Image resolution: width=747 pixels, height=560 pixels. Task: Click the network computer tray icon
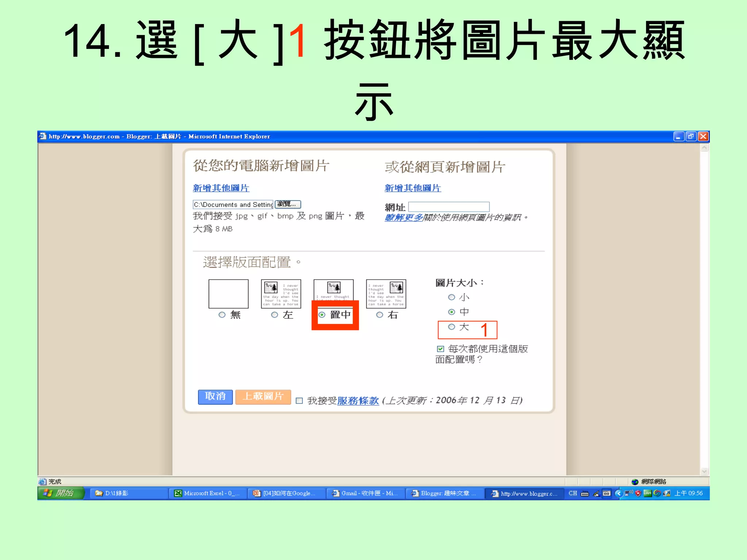tap(628, 493)
